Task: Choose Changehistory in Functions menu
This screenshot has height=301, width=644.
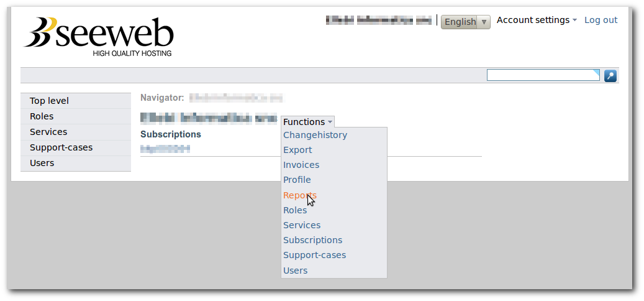Action: pos(315,135)
